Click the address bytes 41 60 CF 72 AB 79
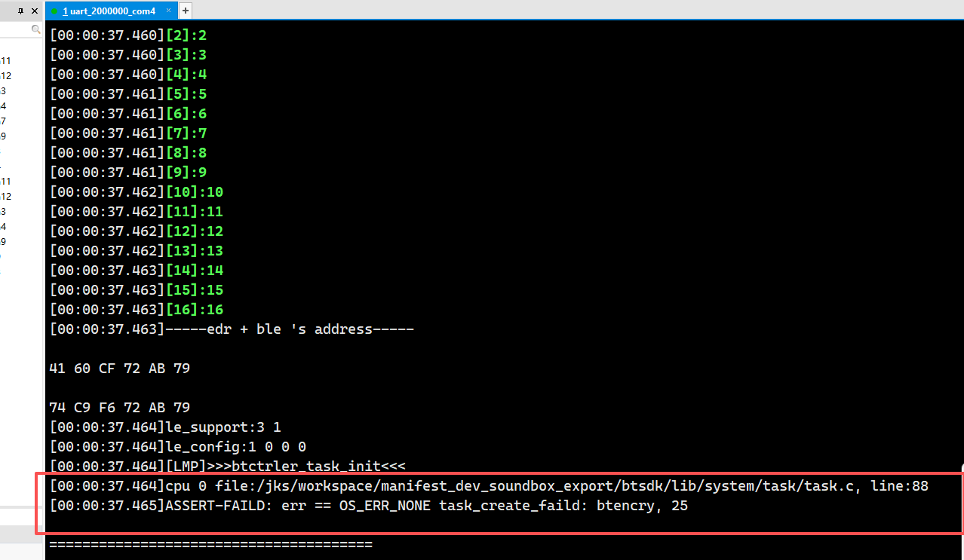The width and height of the screenshot is (964, 560). pos(120,369)
